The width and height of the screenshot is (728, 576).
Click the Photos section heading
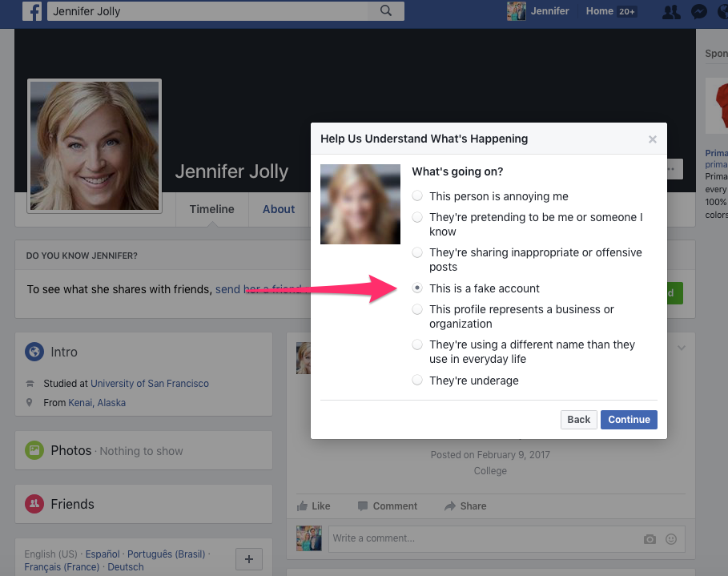71,450
